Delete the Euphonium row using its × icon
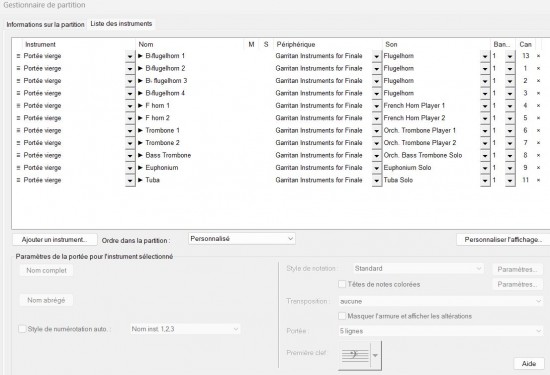The width and height of the screenshot is (550, 375). point(538,168)
